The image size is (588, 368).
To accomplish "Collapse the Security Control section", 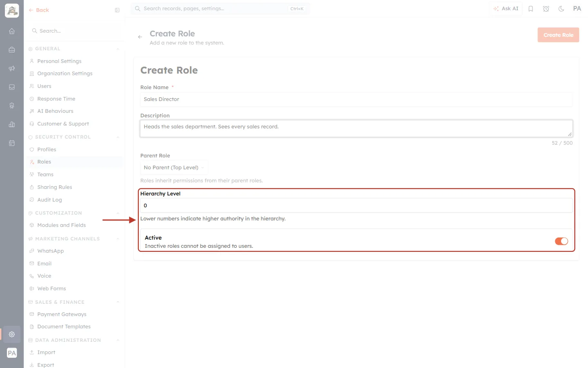I will pos(118,137).
